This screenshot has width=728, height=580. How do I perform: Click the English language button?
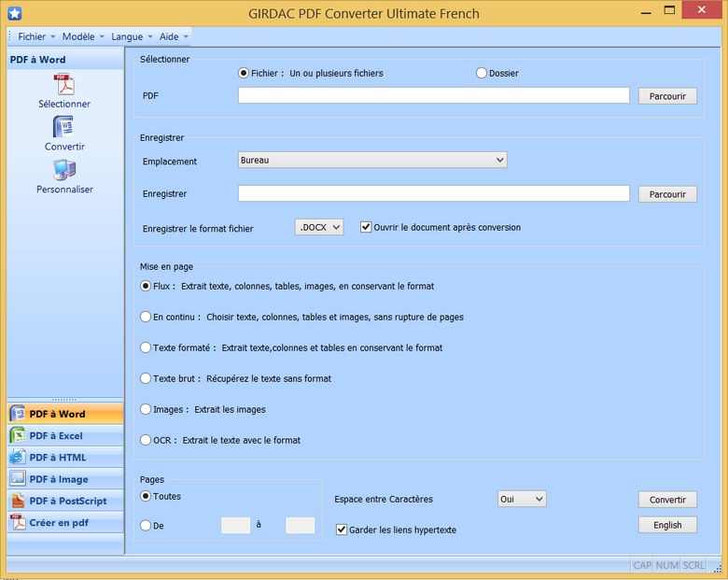tap(667, 525)
